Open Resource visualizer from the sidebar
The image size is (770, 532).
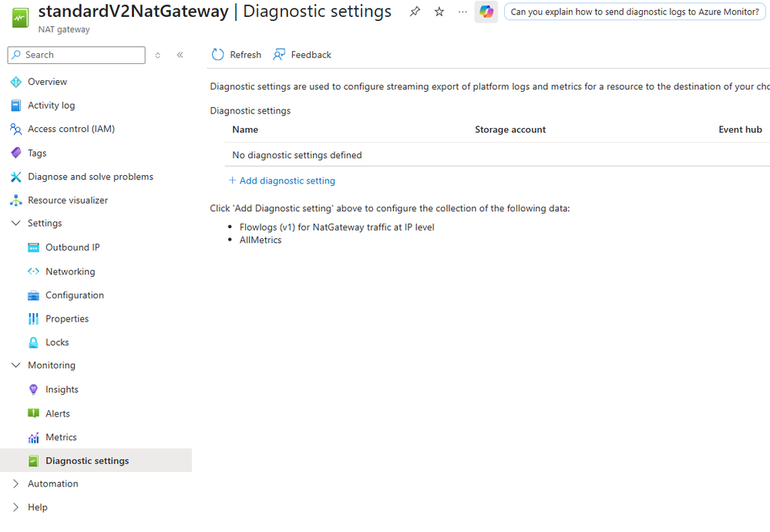[68, 200]
